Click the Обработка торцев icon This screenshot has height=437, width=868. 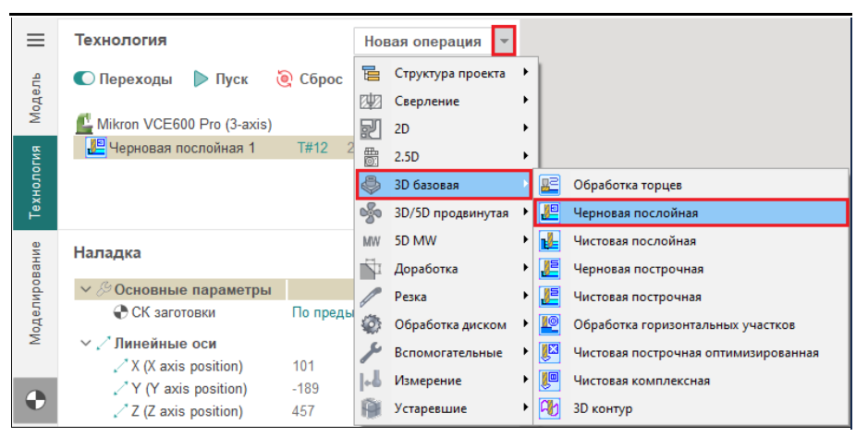click(550, 186)
